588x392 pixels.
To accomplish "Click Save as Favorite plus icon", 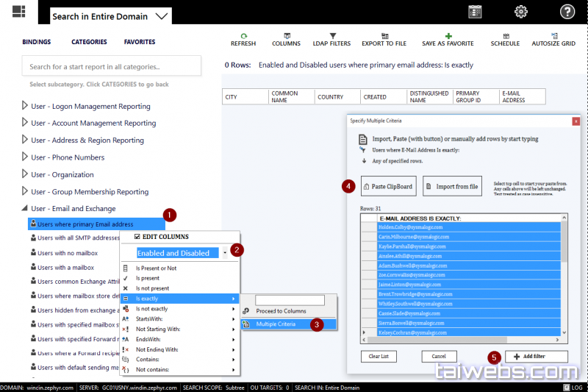I will tap(448, 35).
